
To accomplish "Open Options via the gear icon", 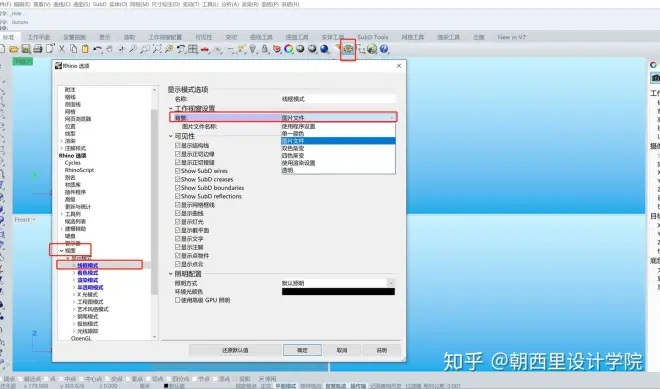I will pyautogui.click(x=348, y=49).
